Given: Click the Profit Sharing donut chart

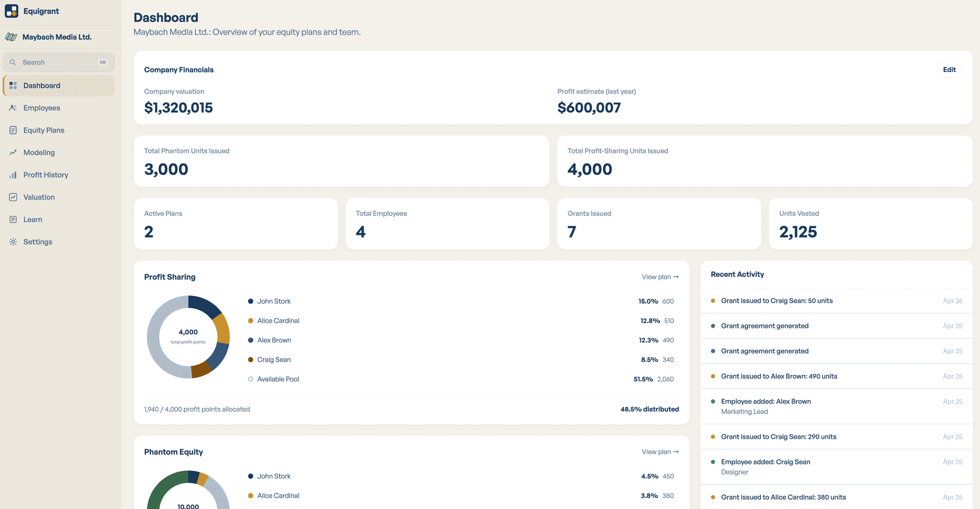Looking at the screenshot, I should click(188, 337).
